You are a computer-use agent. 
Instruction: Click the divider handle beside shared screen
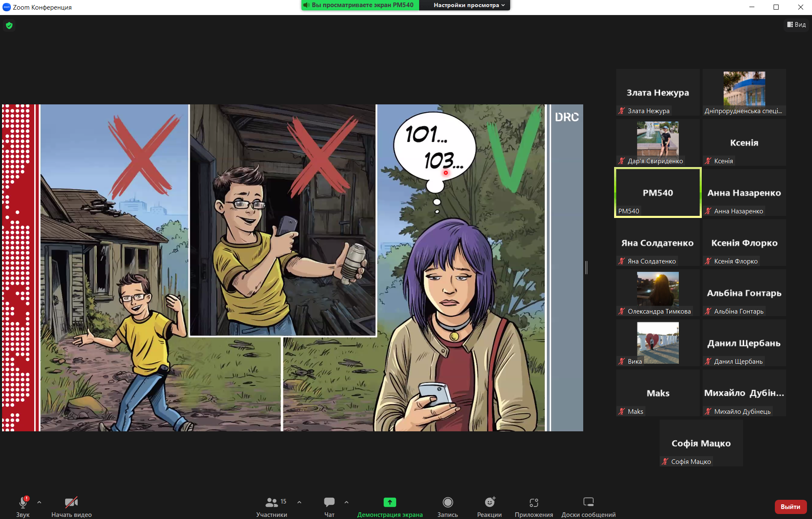(x=586, y=268)
